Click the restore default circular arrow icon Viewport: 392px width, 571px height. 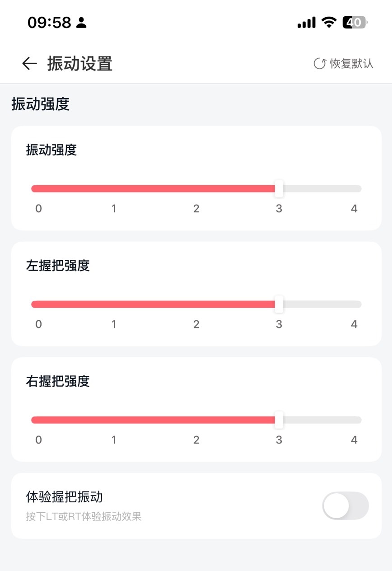tap(320, 64)
